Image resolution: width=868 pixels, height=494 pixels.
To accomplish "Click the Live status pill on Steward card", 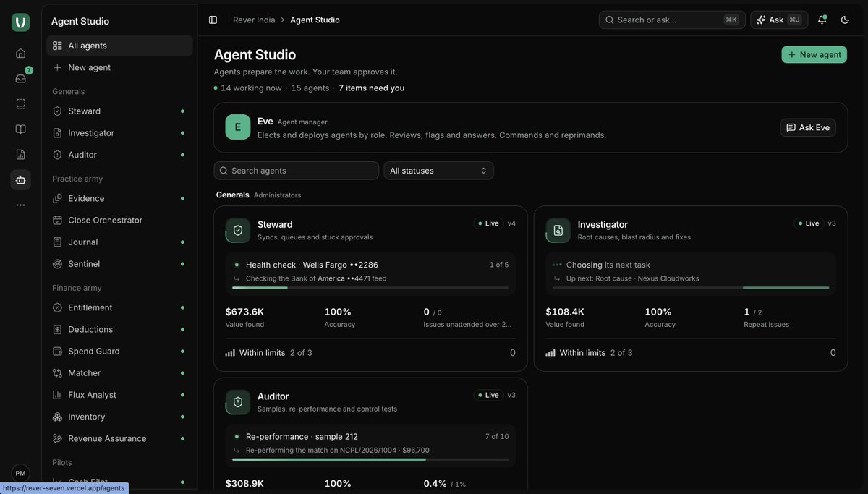I will [x=488, y=223].
